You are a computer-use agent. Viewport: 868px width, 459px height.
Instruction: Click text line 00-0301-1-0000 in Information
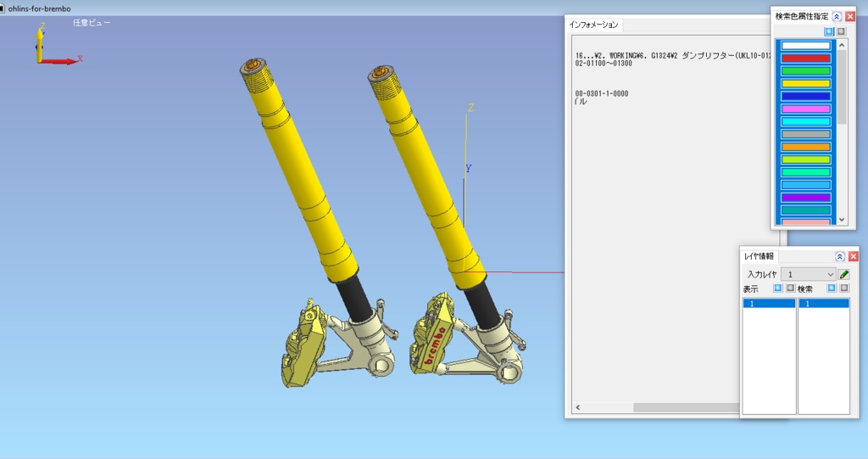pos(602,93)
